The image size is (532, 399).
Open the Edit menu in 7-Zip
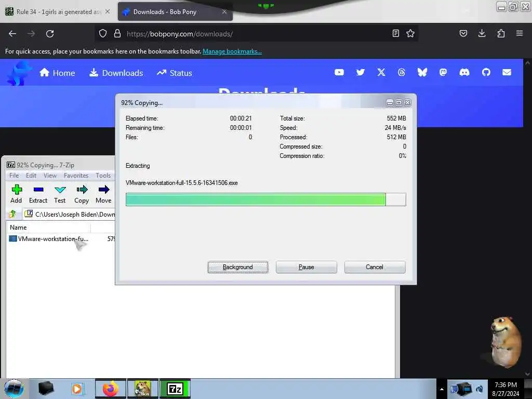(31, 176)
